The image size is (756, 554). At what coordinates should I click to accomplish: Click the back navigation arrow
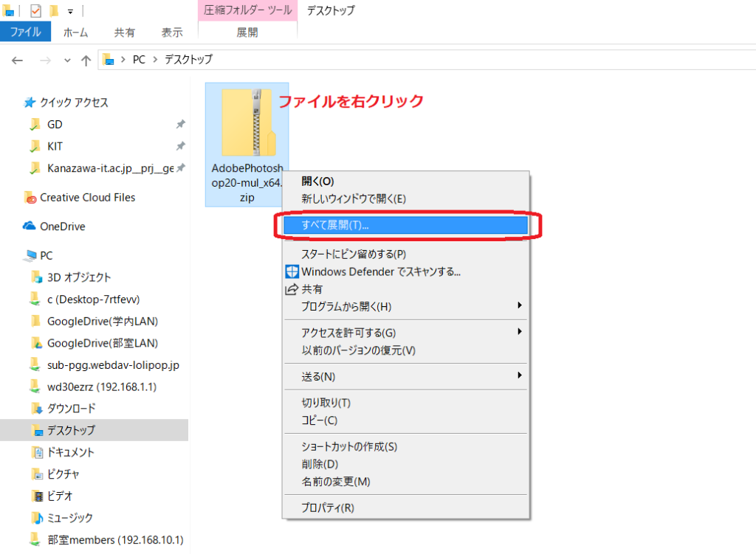17,60
